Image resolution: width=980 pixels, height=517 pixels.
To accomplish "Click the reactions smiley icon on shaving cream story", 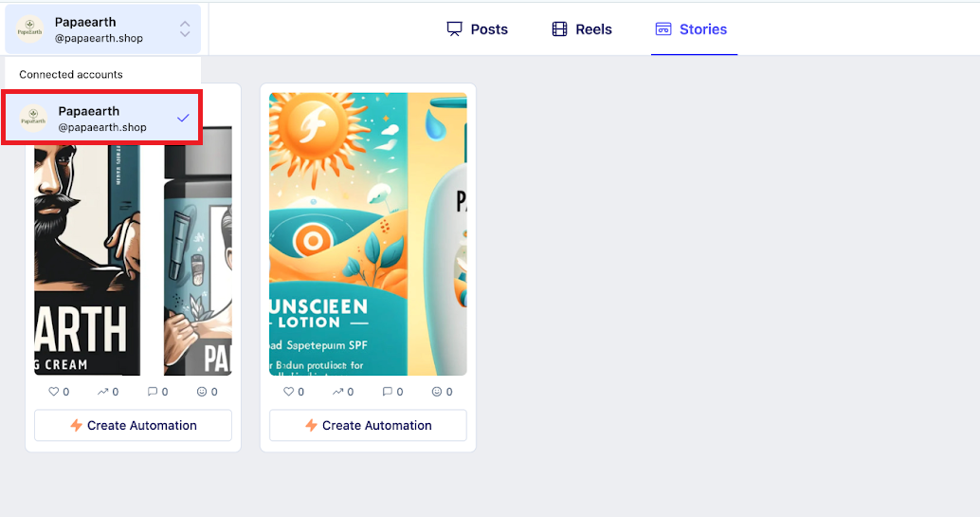I will click(202, 392).
